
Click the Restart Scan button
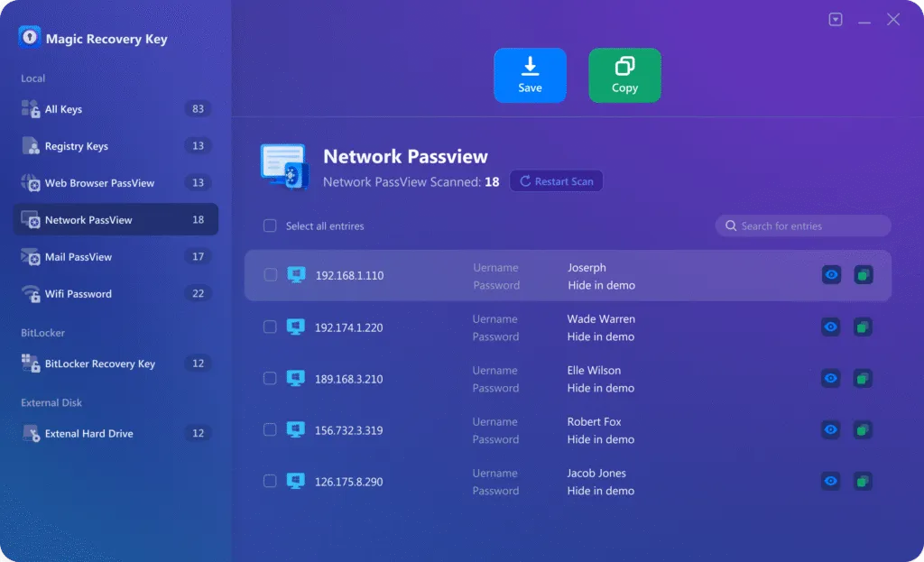pyautogui.click(x=556, y=180)
